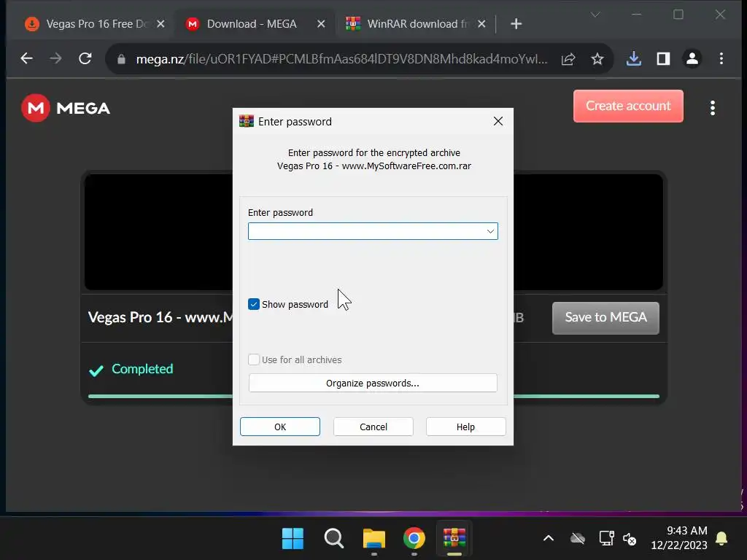This screenshot has height=560, width=747.
Task: View site security lock info
Action: (x=121, y=59)
